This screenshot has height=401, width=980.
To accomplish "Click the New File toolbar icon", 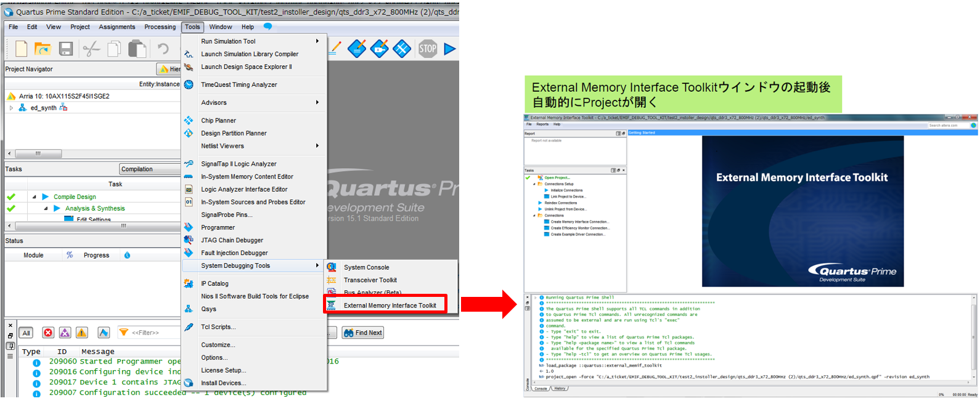I will coord(22,49).
